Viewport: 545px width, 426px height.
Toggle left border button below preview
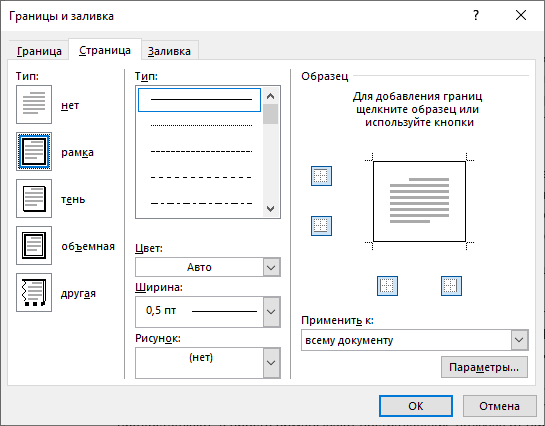point(387,286)
